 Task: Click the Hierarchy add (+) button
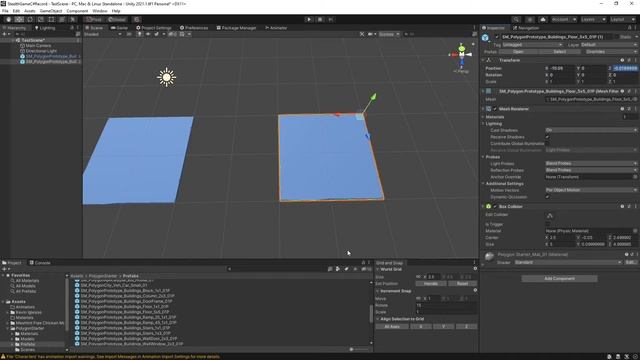point(5,34)
